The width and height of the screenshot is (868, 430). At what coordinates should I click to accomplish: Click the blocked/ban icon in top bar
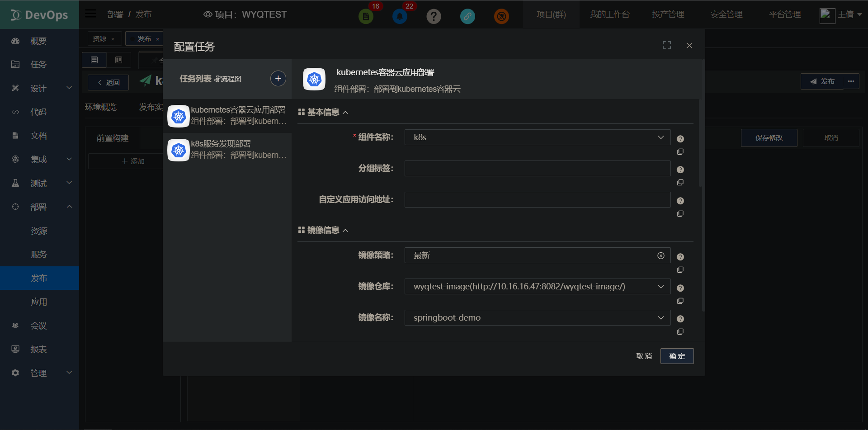click(501, 16)
